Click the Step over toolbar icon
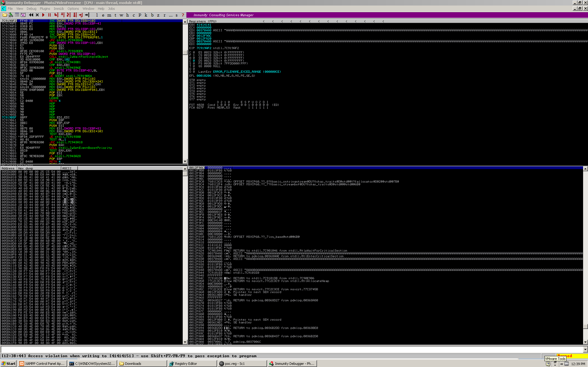Viewport: 588px width, 367px height. pos(63,15)
